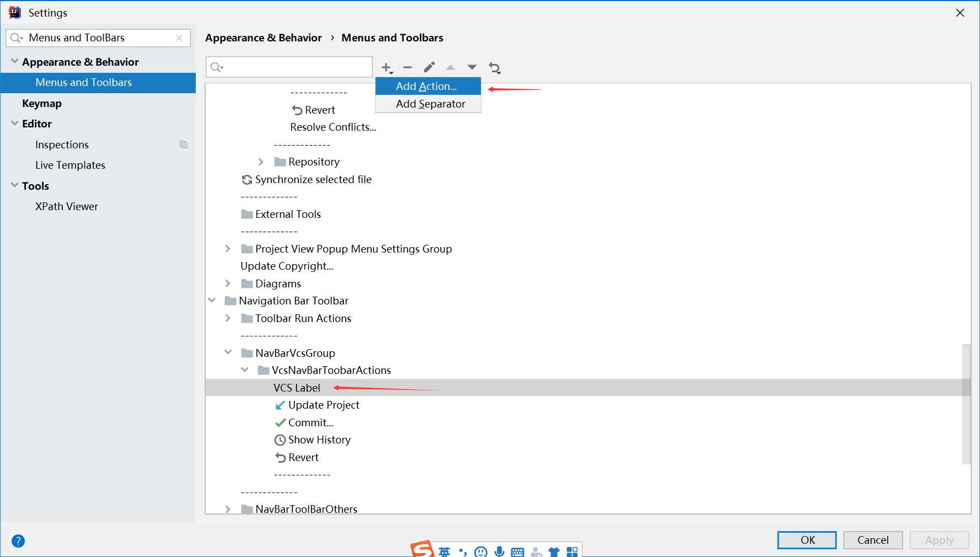The height and width of the screenshot is (557, 980).
Task: Click the Sogou microphone voice input icon
Action: [x=499, y=551]
